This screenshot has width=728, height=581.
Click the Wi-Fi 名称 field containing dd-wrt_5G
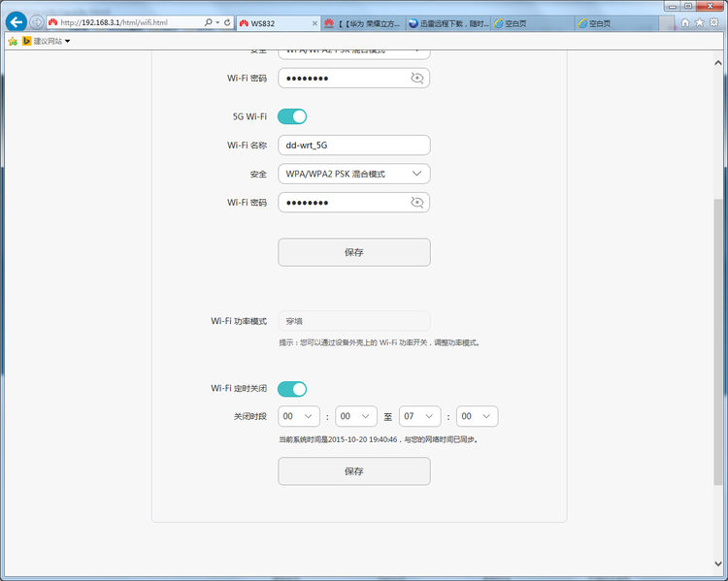(x=353, y=145)
